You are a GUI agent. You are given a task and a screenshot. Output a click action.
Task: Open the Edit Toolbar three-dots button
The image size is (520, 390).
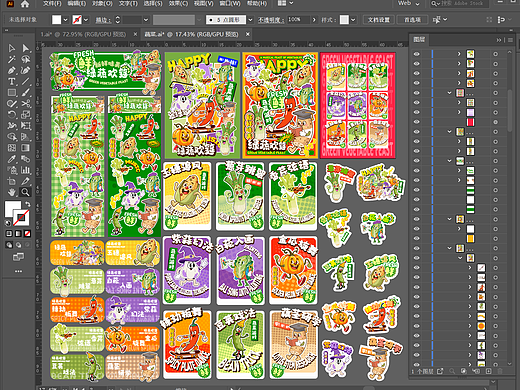tap(18, 271)
